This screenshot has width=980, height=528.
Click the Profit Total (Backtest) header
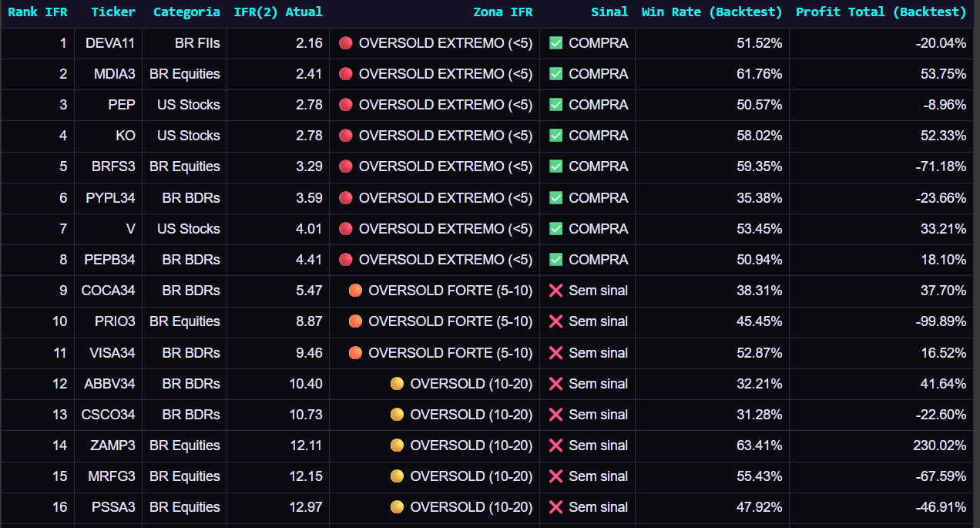[881, 12]
